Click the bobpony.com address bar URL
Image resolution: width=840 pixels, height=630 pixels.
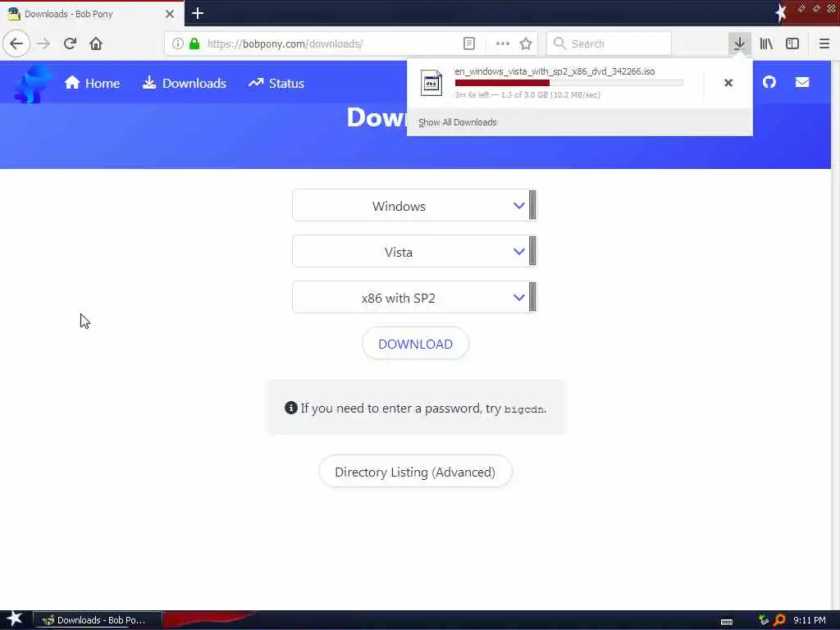pos(285,43)
